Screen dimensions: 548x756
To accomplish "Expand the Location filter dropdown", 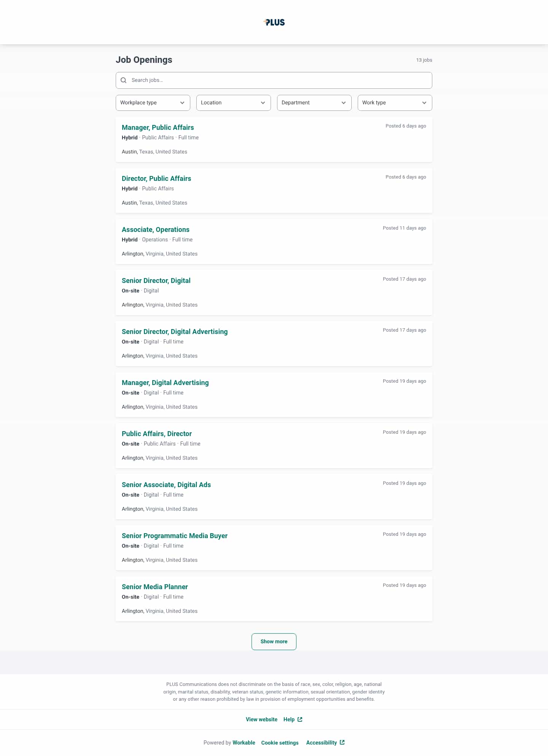I will 233,103.
